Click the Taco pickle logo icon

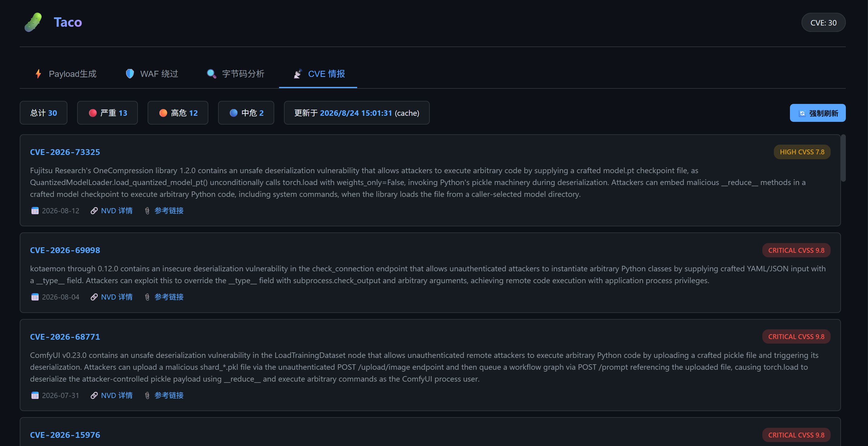[33, 22]
